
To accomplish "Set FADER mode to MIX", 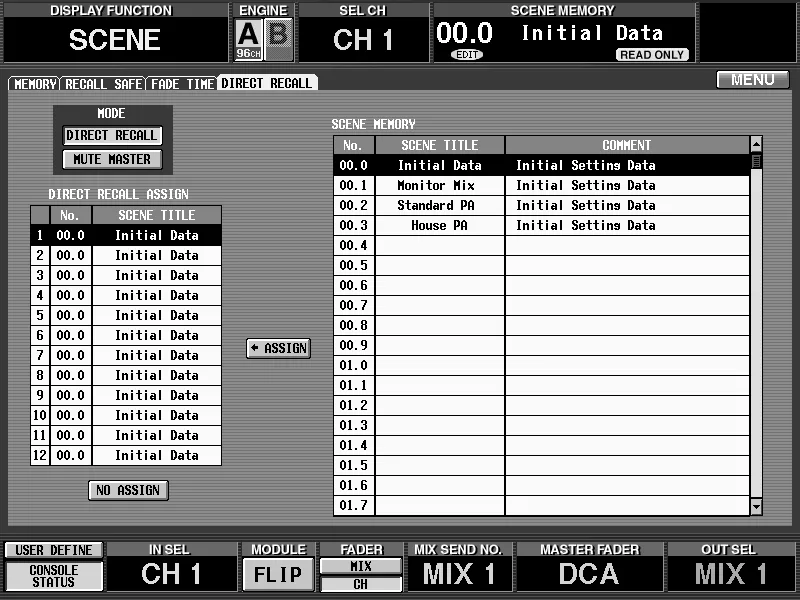I will pos(361,566).
